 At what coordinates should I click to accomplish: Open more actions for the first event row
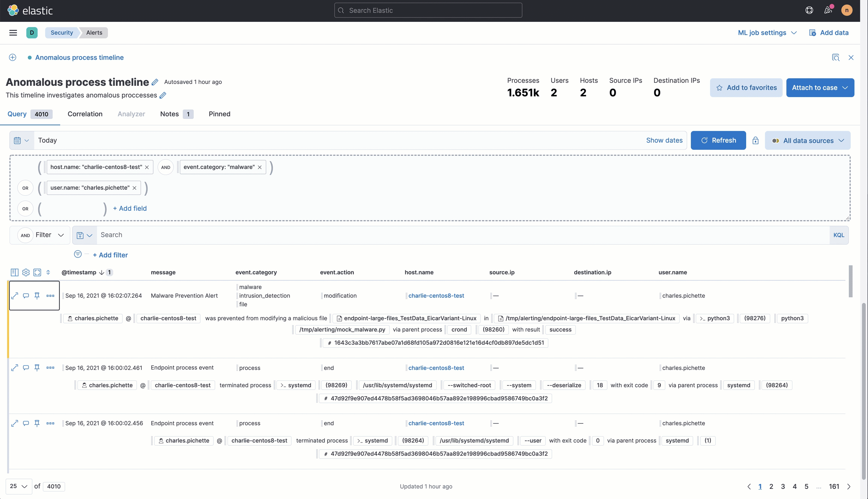pyautogui.click(x=50, y=296)
